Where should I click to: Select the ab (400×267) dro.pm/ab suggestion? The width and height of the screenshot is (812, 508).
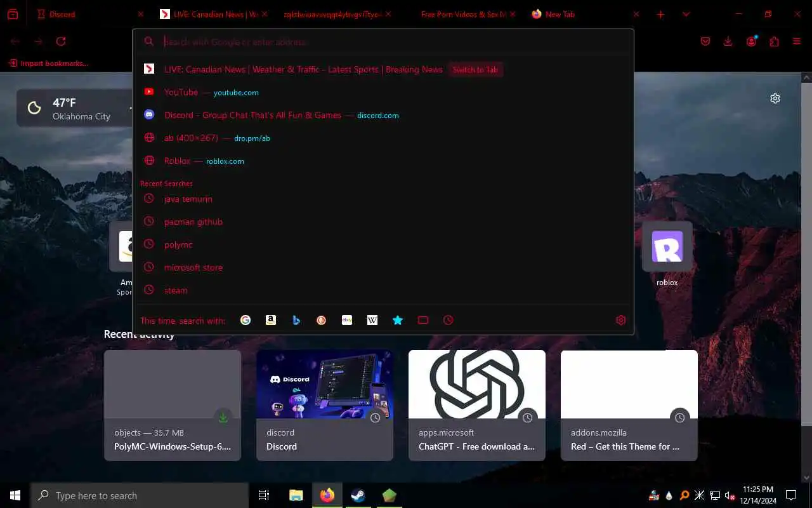pyautogui.click(x=383, y=138)
